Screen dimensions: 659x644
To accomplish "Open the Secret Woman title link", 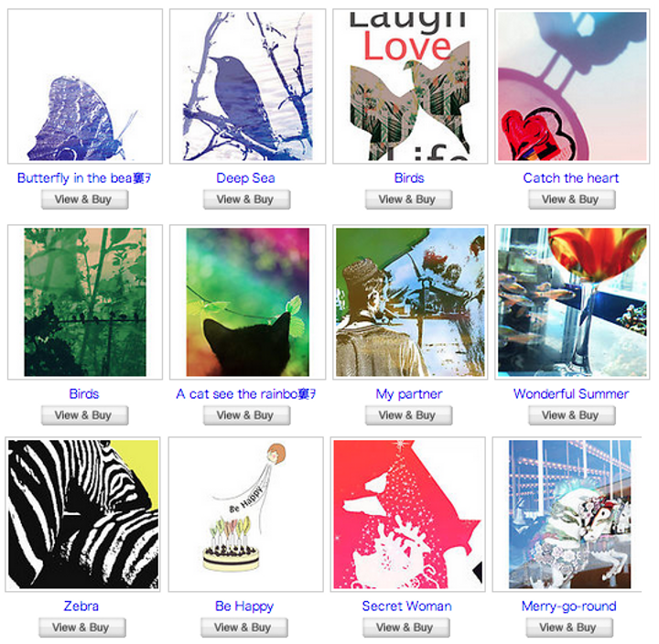I will [x=406, y=606].
